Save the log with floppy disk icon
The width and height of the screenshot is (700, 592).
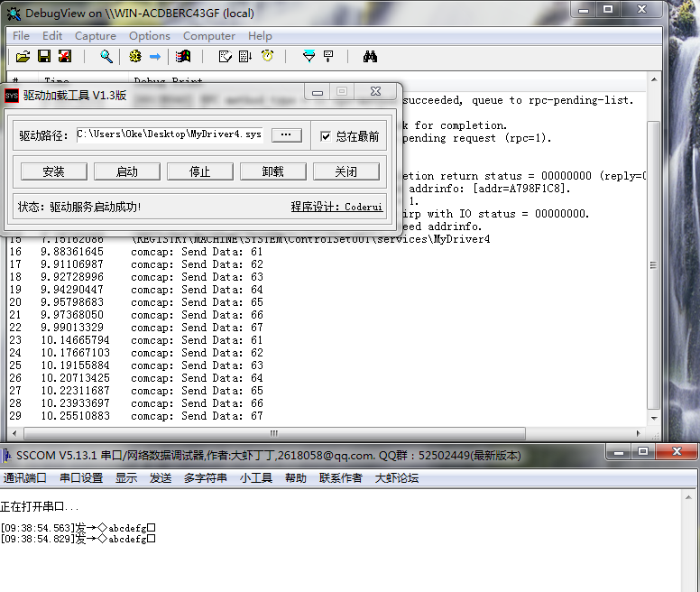click(43, 56)
